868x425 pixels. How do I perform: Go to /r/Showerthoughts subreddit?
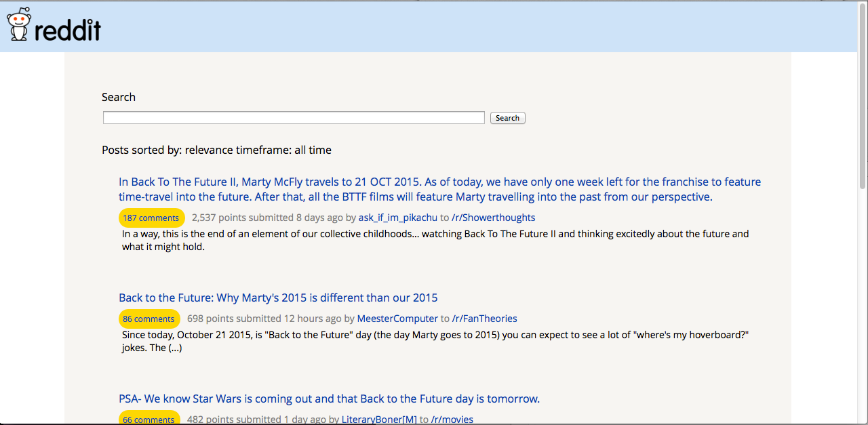tap(494, 218)
